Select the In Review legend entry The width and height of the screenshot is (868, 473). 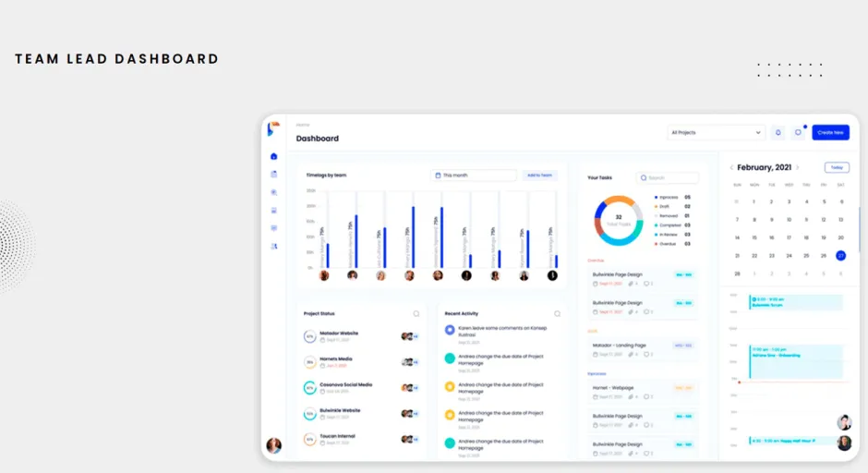click(x=672, y=235)
